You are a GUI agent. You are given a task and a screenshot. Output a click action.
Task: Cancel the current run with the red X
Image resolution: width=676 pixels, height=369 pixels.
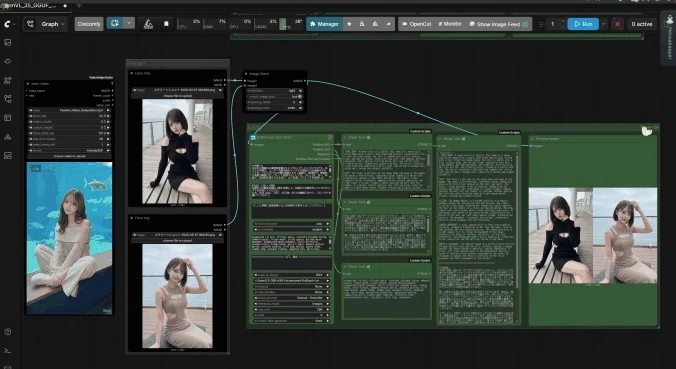point(617,24)
